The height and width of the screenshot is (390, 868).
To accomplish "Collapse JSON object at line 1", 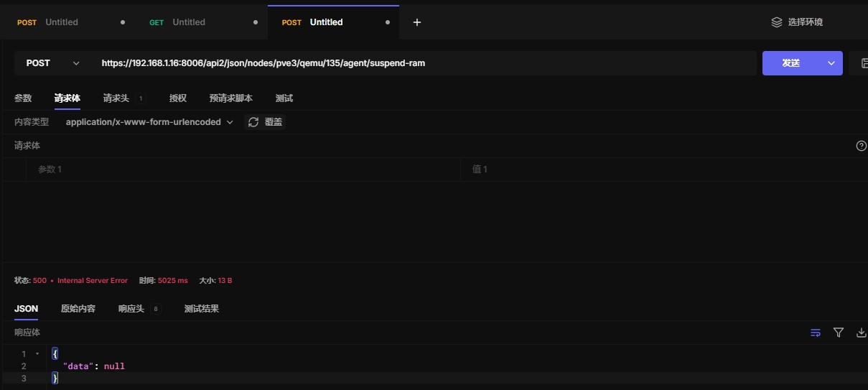I will click(x=37, y=354).
